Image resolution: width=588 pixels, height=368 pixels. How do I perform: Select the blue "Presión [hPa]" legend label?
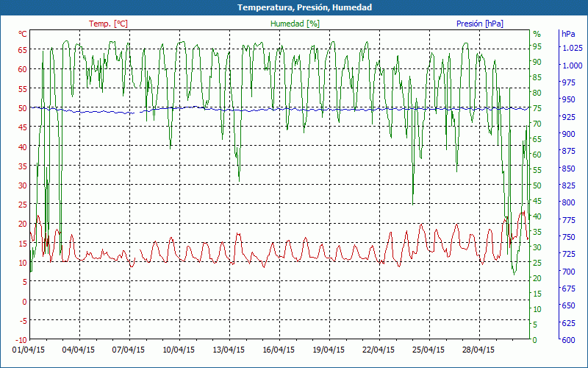tap(480, 24)
